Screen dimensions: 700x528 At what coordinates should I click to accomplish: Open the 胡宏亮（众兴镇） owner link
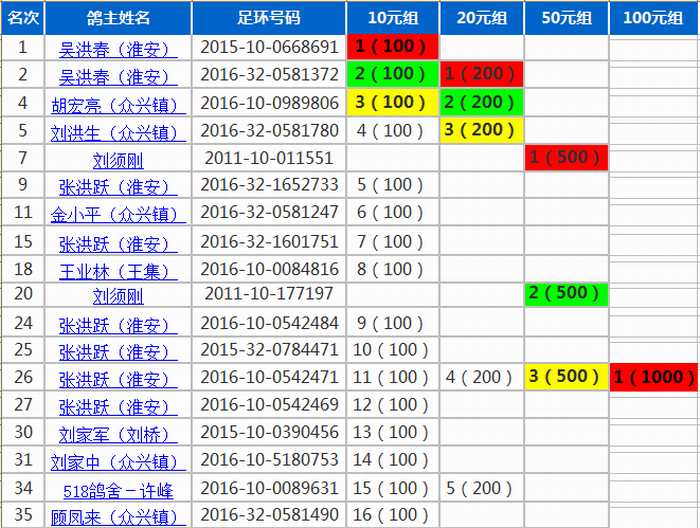[118, 103]
